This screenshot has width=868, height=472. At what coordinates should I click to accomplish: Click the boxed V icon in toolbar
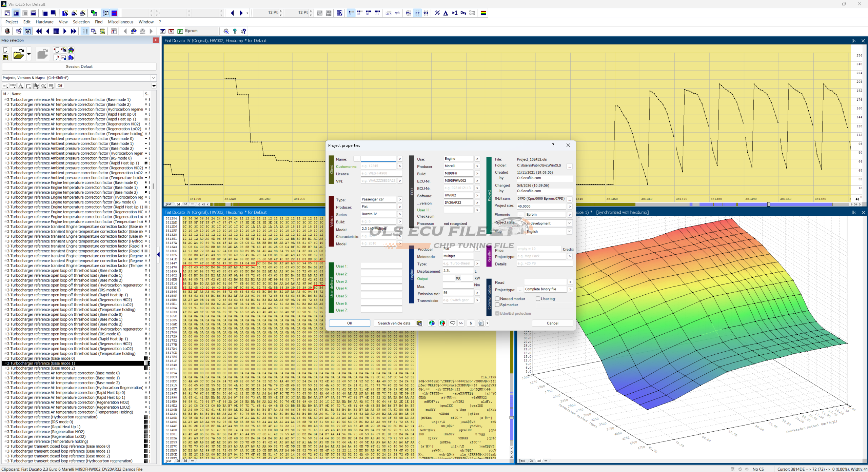point(172,31)
